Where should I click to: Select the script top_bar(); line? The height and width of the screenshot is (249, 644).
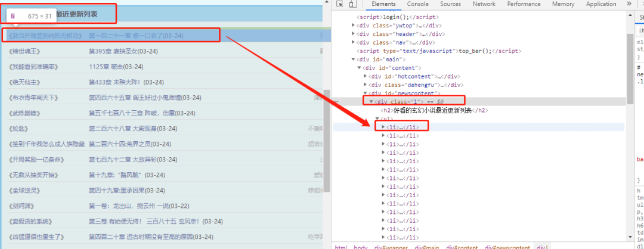(x=439, y=51)
